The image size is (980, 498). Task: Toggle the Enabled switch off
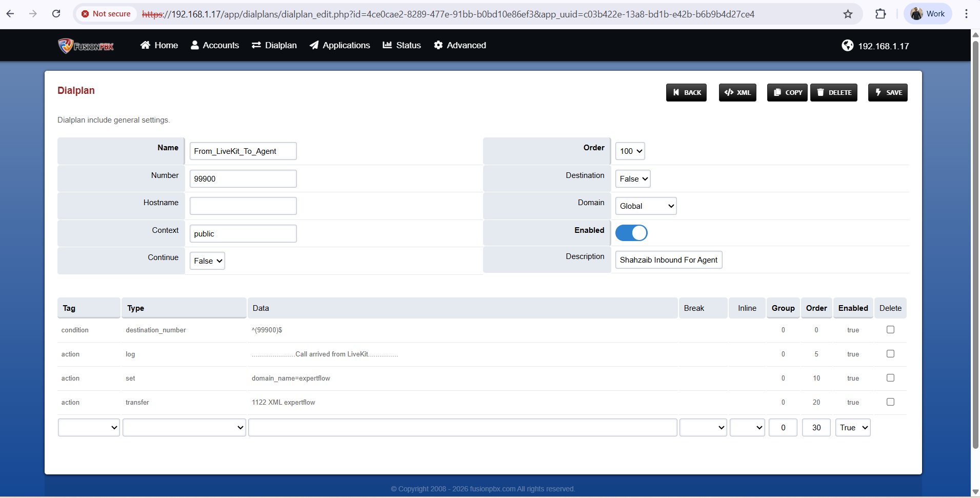click(631, 233)
